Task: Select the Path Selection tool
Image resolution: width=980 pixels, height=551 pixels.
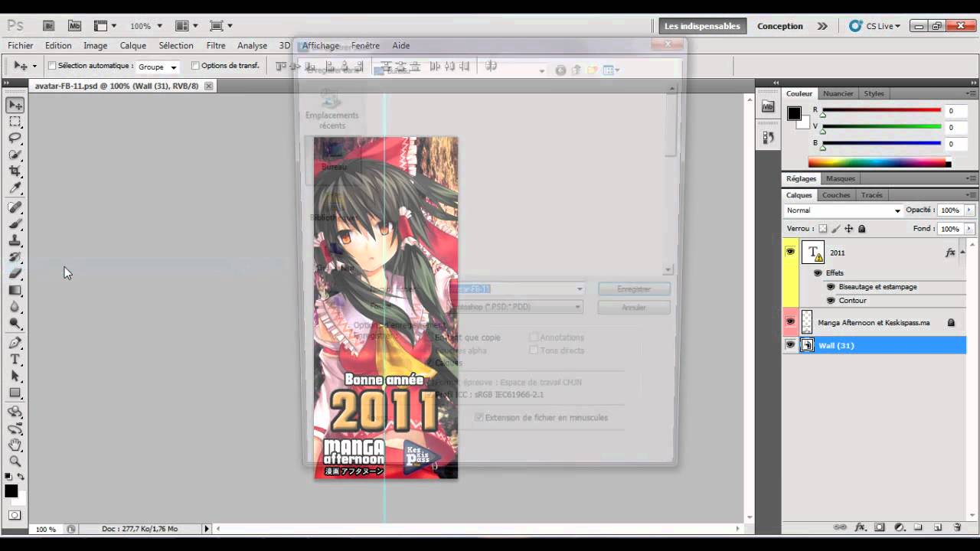Action: (15, 376)
